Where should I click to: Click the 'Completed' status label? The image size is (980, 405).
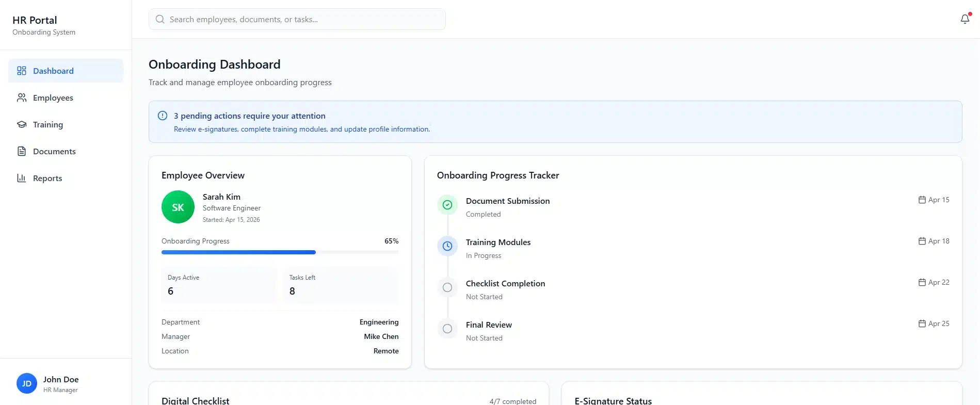coord(483,214)
